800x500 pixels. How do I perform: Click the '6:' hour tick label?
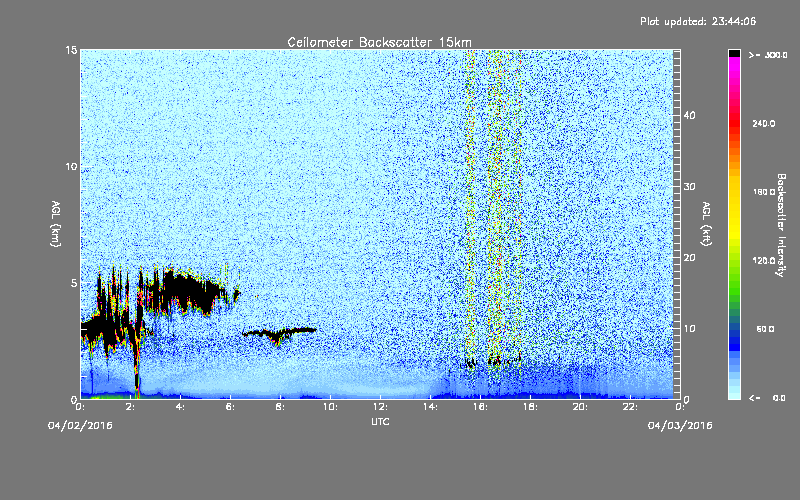click(231, 407)
